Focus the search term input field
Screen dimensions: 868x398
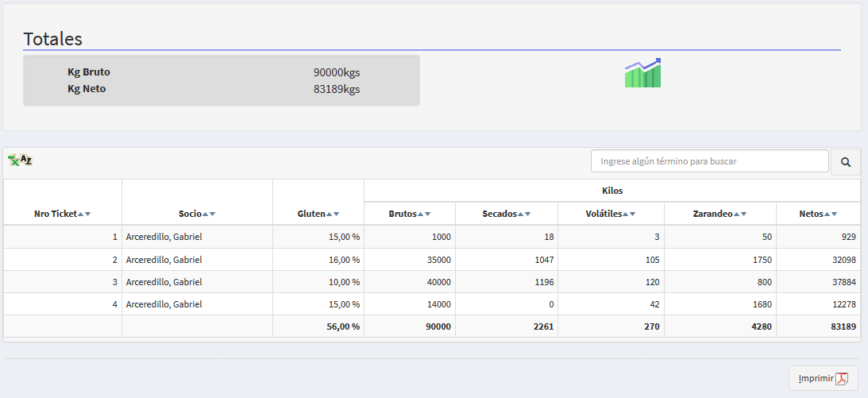coord(709,161)
